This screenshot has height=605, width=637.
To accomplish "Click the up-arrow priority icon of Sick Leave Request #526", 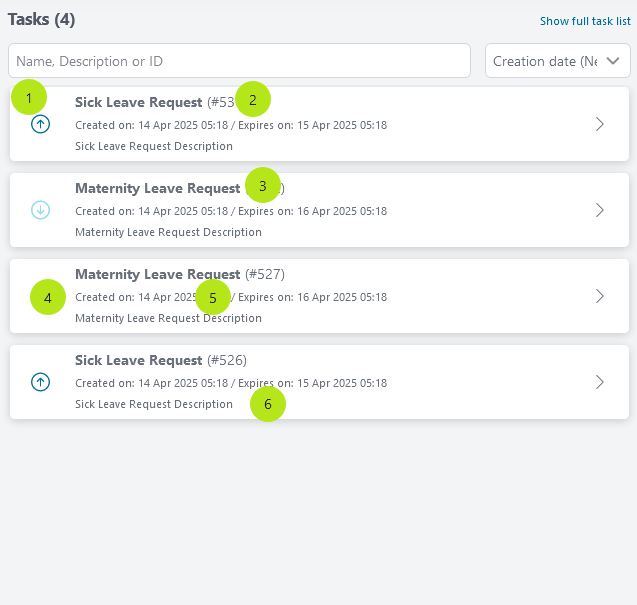I will [x=40, y=382].
